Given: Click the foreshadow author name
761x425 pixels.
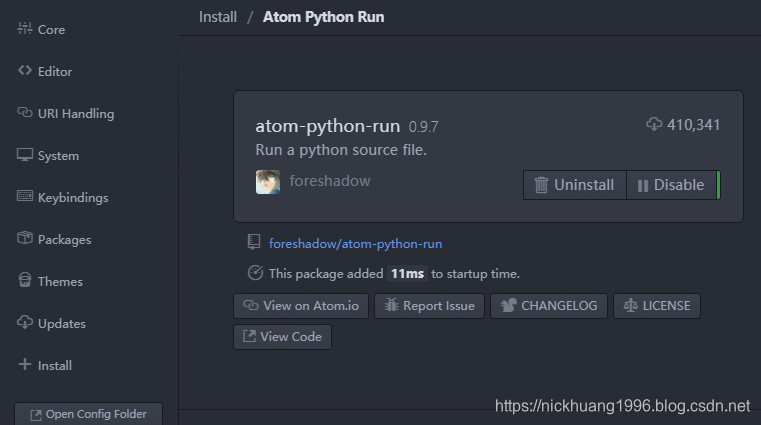Looking at the screenshot, I should (x=330, y=181).
